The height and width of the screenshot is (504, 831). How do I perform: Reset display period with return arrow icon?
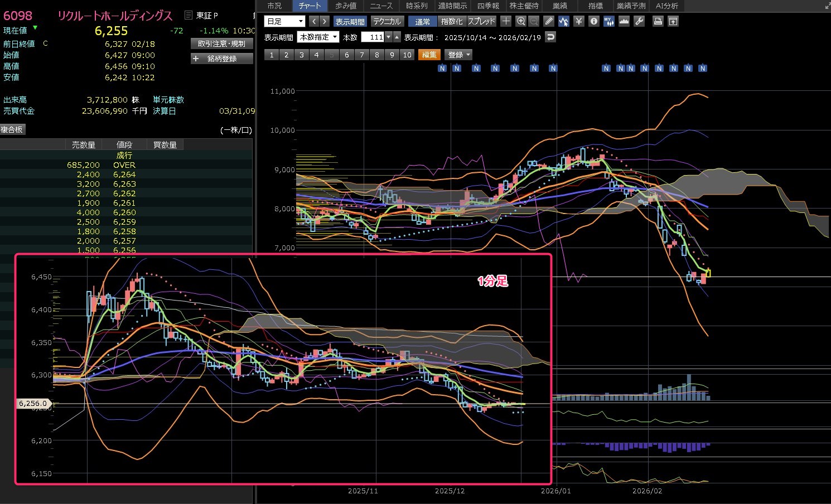[x=550, y=37]
